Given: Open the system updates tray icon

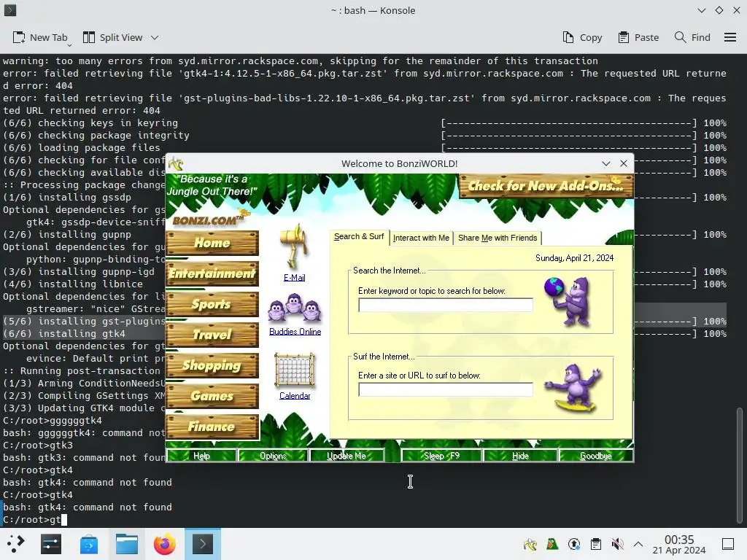Looking at the screenshot, I should pyautogui.click(x=574, y=544).
